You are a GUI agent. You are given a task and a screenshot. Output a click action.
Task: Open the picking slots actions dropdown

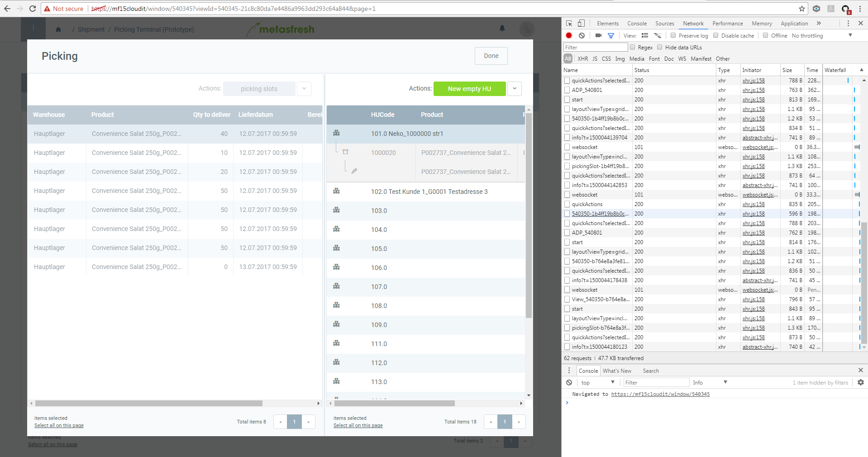coord(304,88)
